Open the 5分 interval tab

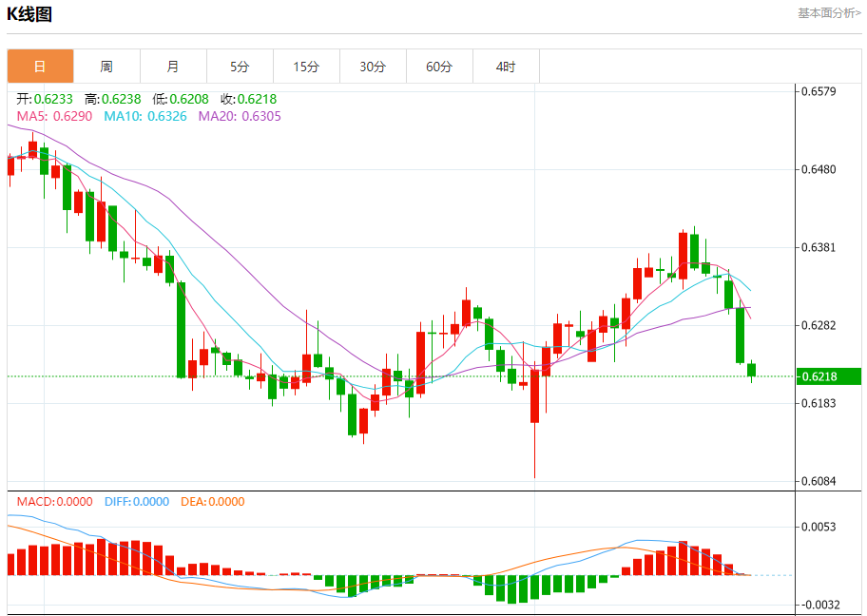click(240, 67)
